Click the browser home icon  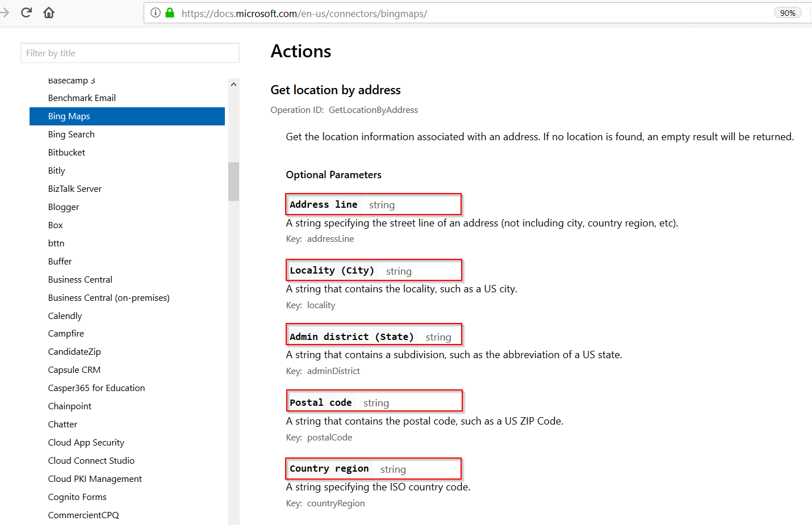click(49, 12)
